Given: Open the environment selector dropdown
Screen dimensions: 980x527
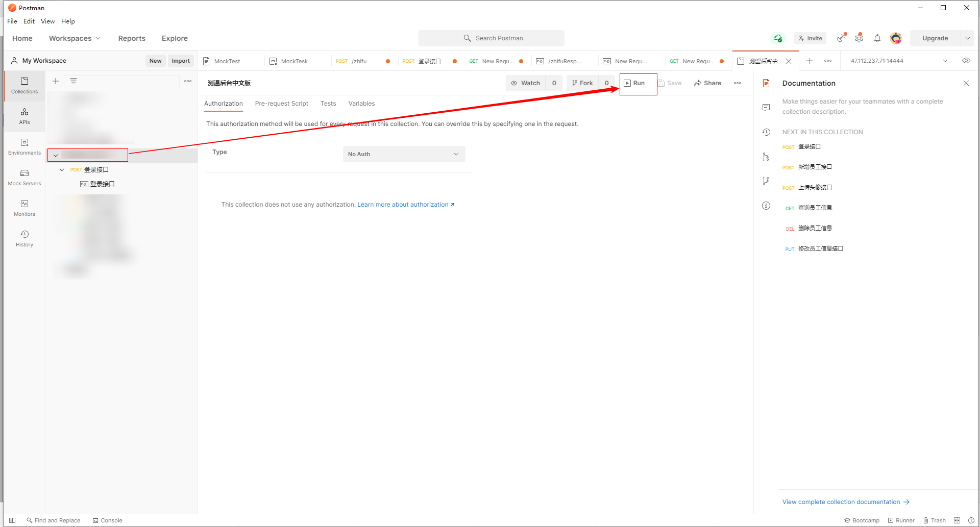Looking at the screenshot, I should 899,61.
